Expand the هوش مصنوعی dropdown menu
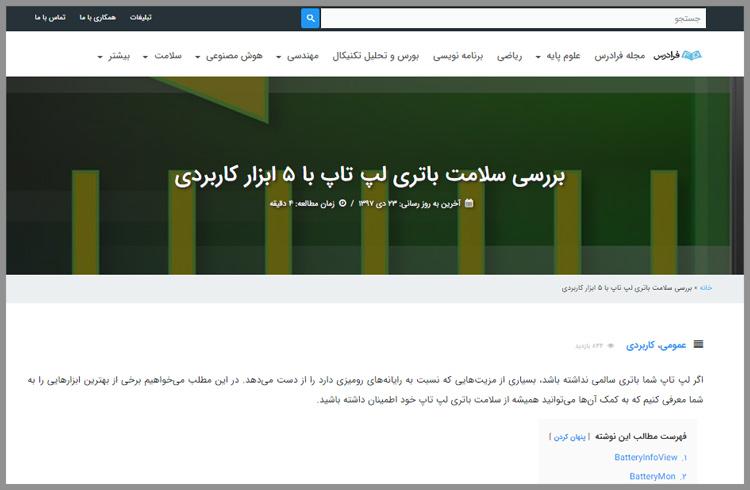Viewport: 750px width, 490px height. pos(229,56)
